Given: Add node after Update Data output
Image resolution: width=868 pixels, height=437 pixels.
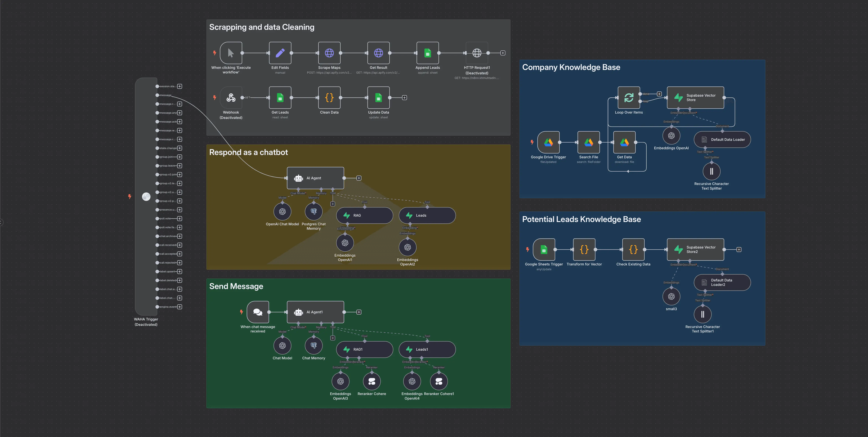Looking at the screenshot, I should coord(404,98).
